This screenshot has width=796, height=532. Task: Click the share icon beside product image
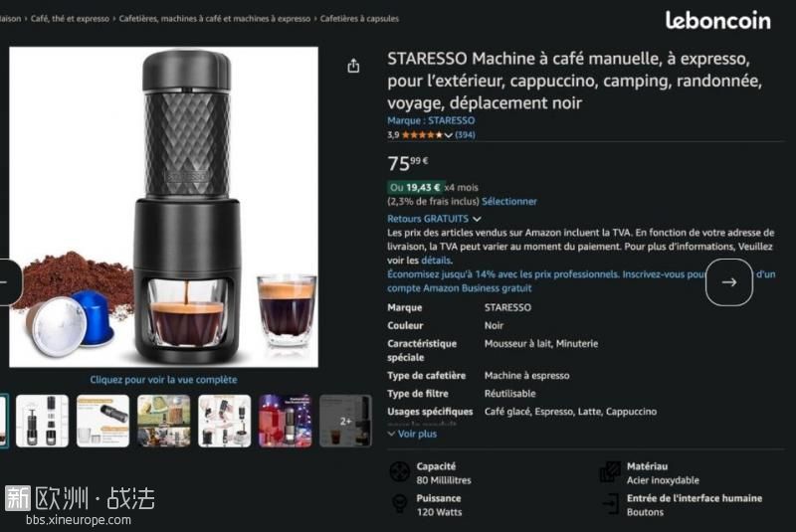click(353, 66)
